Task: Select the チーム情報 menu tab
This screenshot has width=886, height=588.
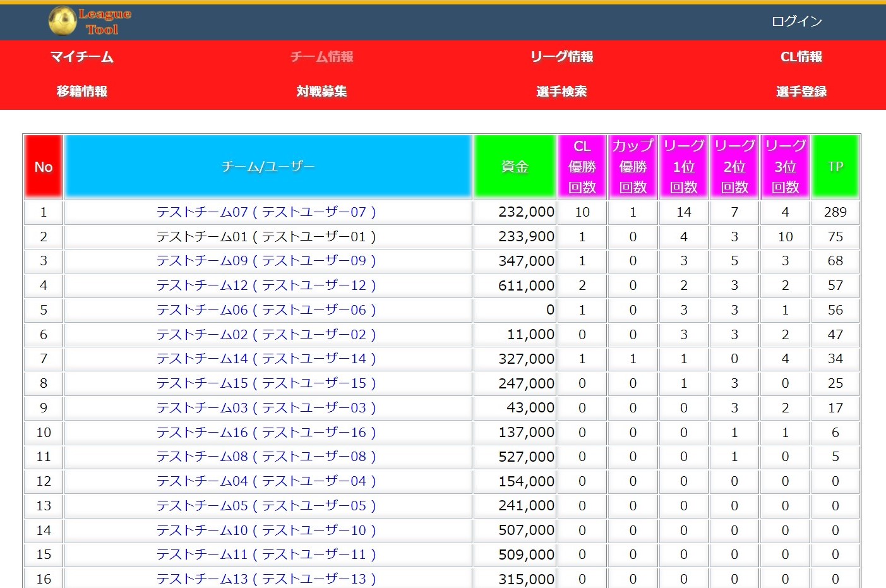Action: (x=321, y=57)
